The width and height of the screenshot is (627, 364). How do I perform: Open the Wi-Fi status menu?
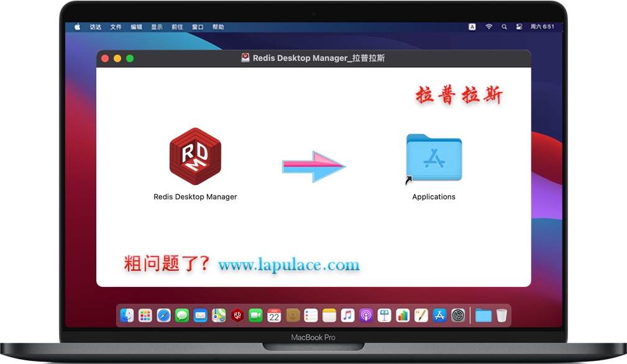(x=488, y=27)
